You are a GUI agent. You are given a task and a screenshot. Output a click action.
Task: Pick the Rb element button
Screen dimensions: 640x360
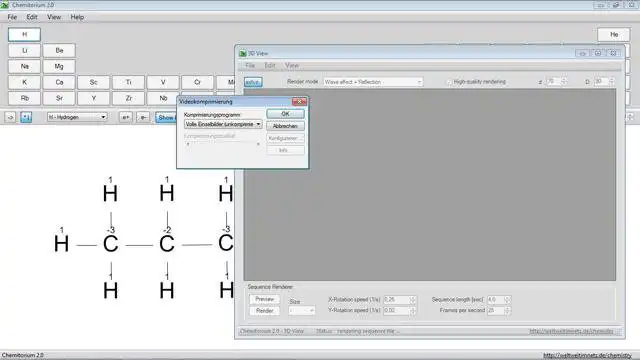24,98
